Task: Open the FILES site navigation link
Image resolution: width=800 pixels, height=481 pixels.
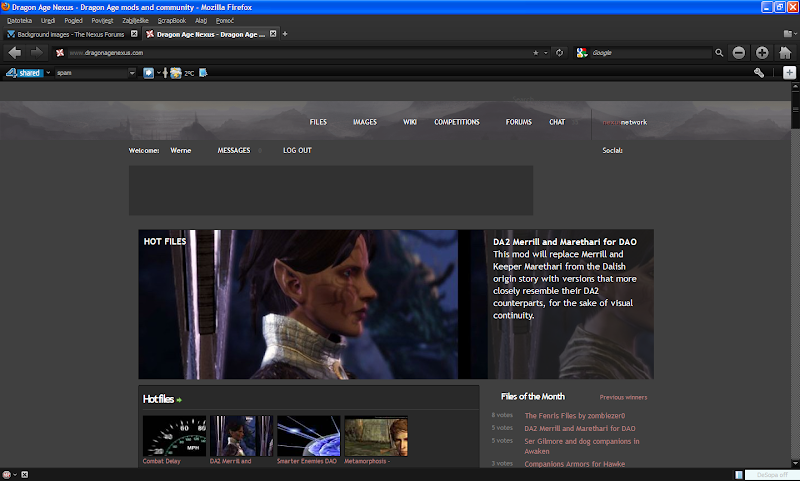Action: pyautogui.click(x=318, y=122)
